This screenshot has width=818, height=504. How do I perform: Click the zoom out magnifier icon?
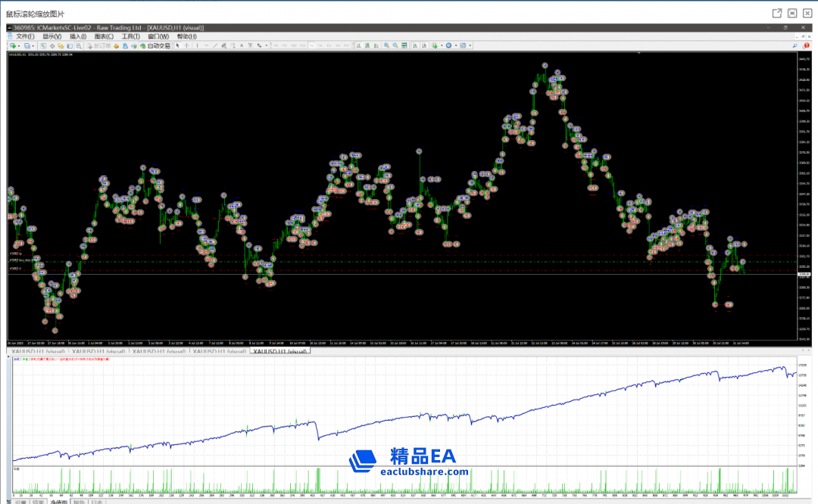click(395, 45)
